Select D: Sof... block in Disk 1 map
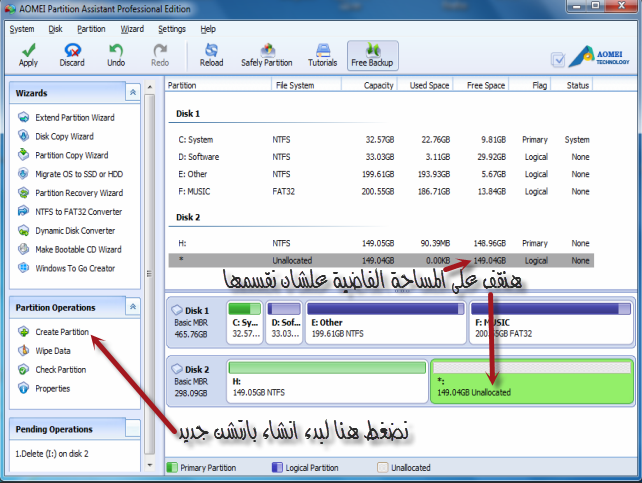The image size is (642, 483). point(284,323)
